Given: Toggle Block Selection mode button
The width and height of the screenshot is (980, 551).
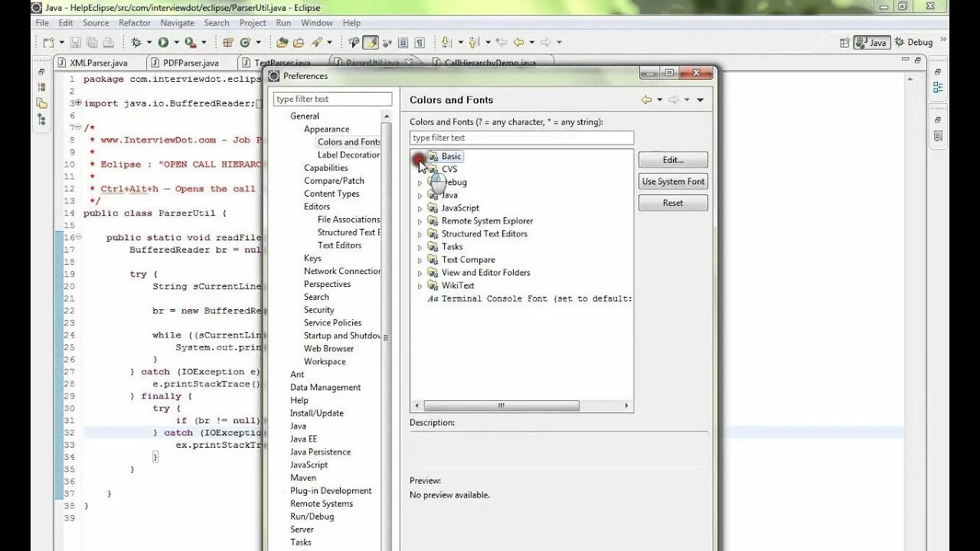Looking at the screenshot, I should point(403,43).
